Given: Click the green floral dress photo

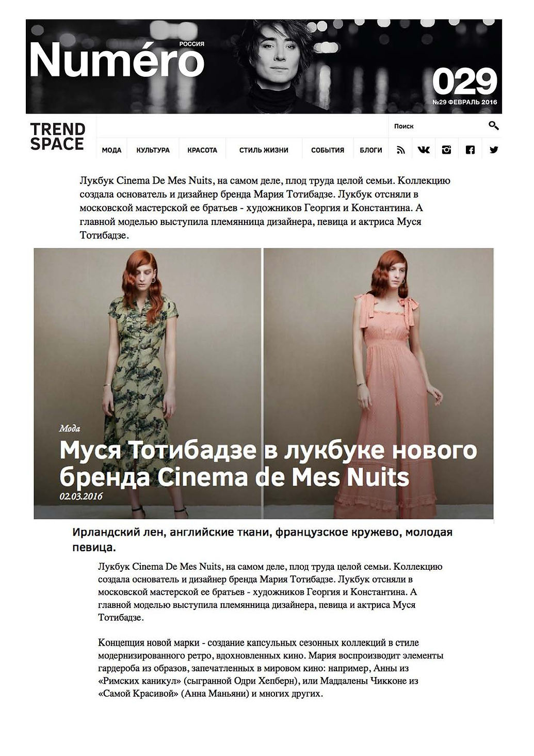Looking at the screenshot, I should point(148,383).
